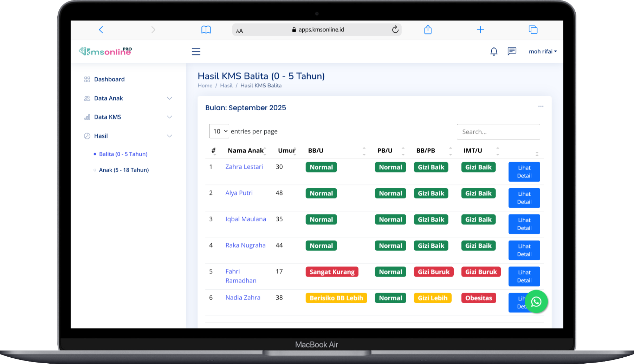Click the floating WhatsApp chat button
Image resolution: width=634 pixels, height=364 pixels.
tap(536, 301)
